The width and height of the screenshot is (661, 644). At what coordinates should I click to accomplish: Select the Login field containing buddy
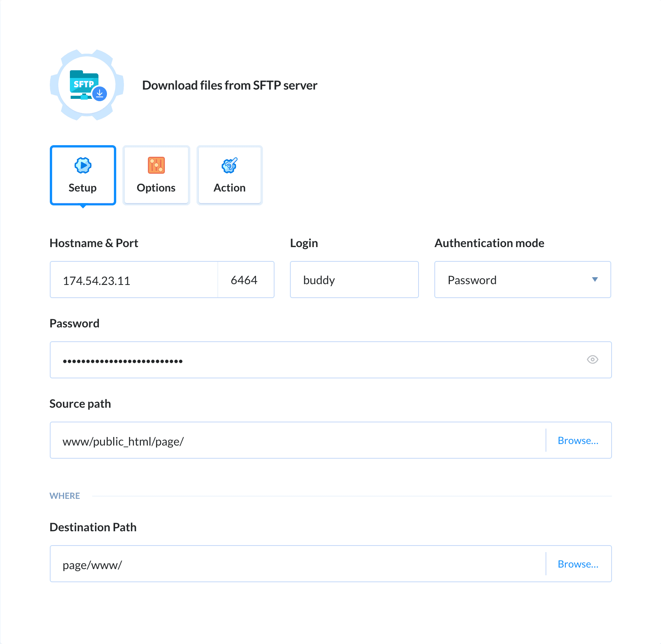(x=354, y=280)
